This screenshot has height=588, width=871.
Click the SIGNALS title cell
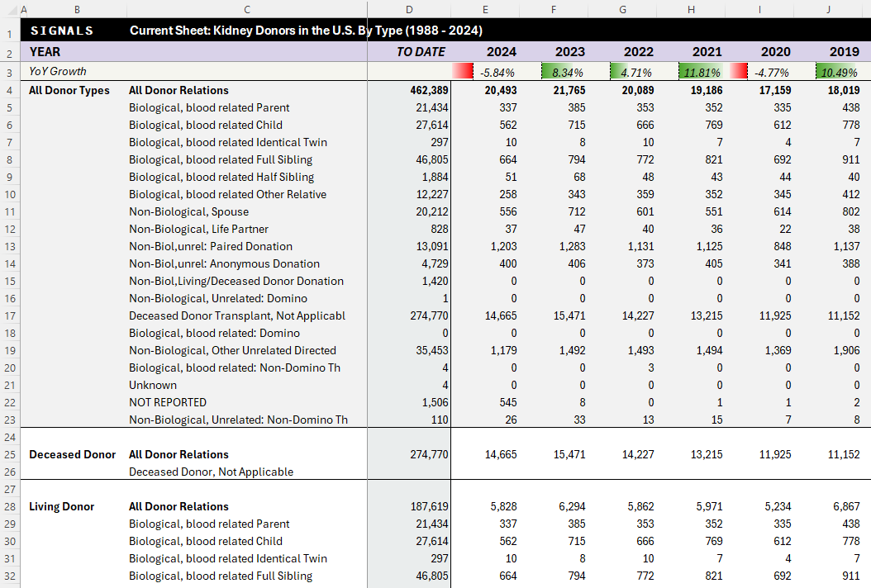click(x=62, y=31)
